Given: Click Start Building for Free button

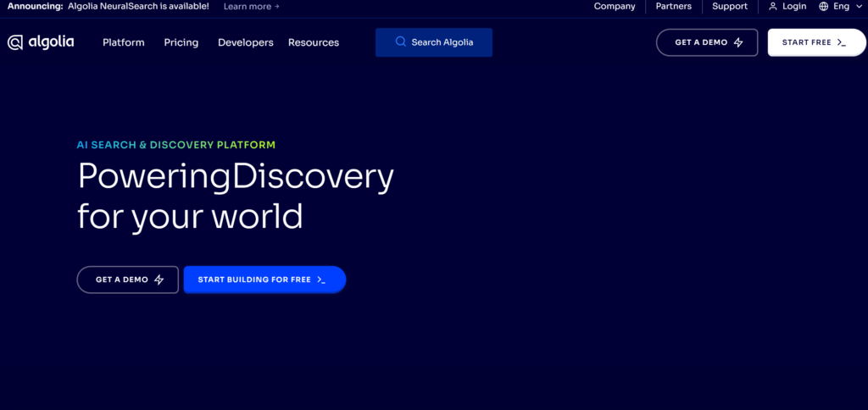Looking at the screenshot, I should point(264,280).
